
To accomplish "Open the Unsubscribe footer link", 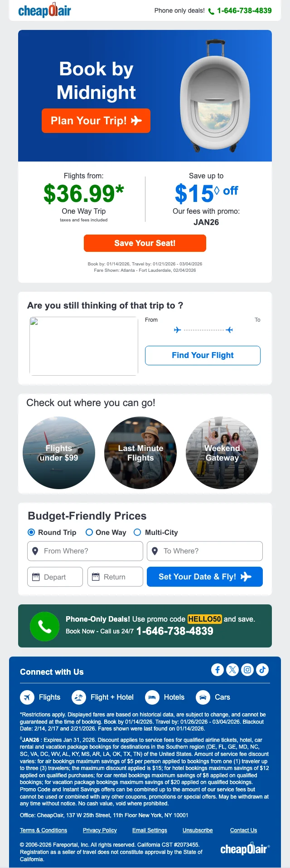I will (198, 830).
